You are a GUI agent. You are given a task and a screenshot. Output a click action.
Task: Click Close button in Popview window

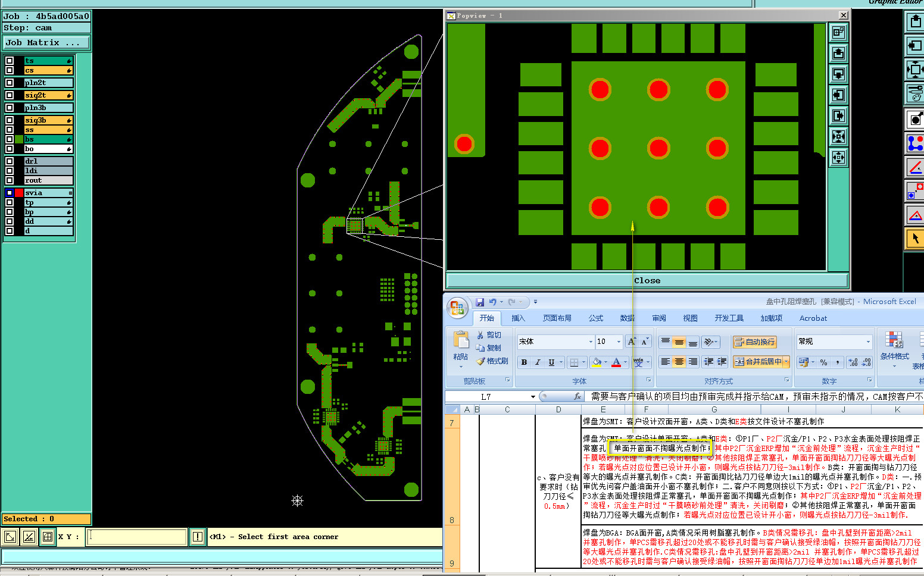[x=647, y=280]
